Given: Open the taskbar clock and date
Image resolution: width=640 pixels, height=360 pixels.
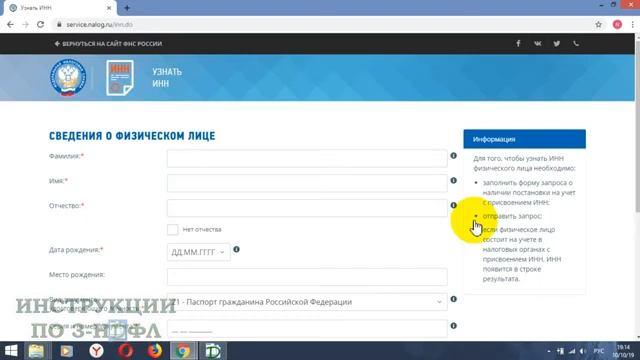Looking at the screenshot, I should click(623, 351).
